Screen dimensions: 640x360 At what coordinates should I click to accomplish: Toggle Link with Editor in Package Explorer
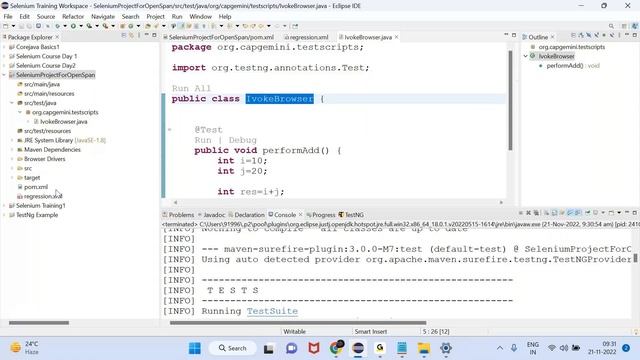tap(131, 36)
